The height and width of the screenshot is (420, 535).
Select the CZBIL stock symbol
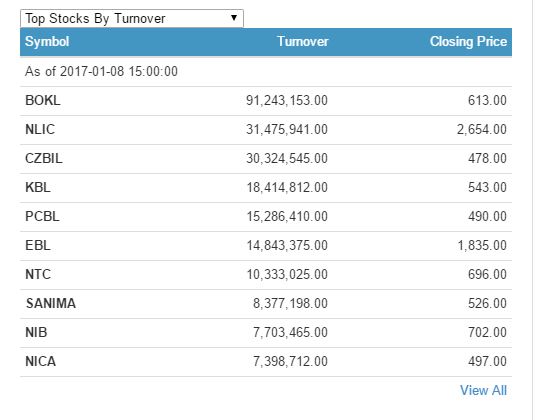coord(44,158)
